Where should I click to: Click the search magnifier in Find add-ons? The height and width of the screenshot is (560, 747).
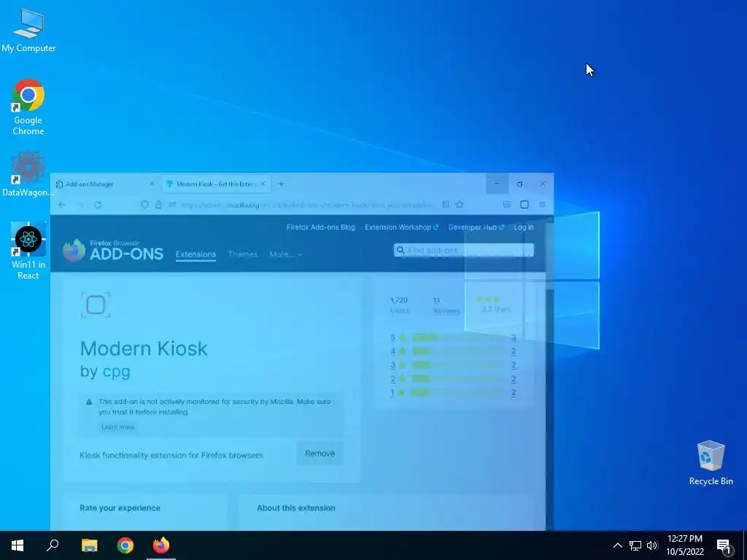coord(400,250)
